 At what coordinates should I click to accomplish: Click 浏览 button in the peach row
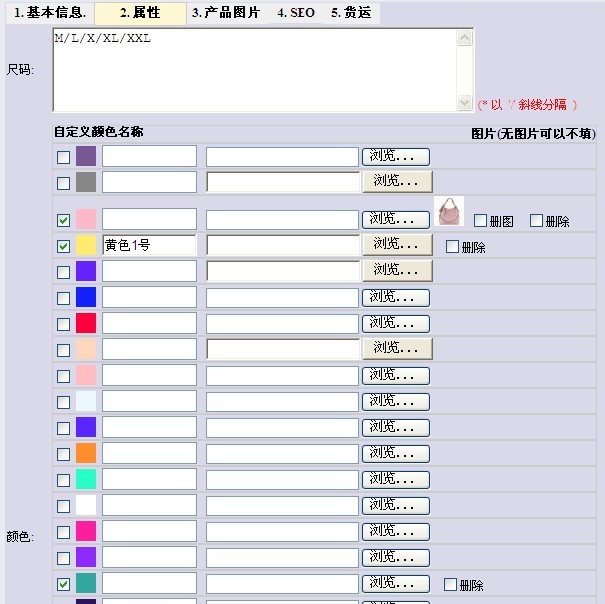[x=398, y=349]
